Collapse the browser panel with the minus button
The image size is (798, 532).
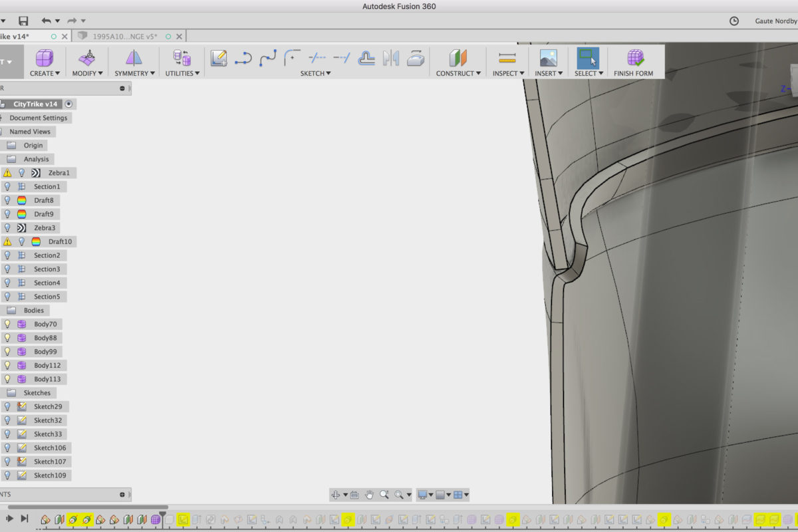(x=122, y=88)
